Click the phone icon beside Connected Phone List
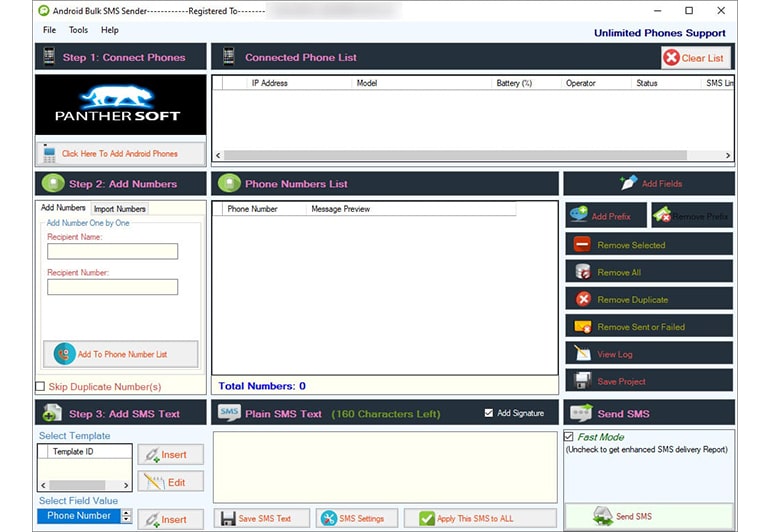The width and height of the screenshot is (770, 532). coord(228,56)
